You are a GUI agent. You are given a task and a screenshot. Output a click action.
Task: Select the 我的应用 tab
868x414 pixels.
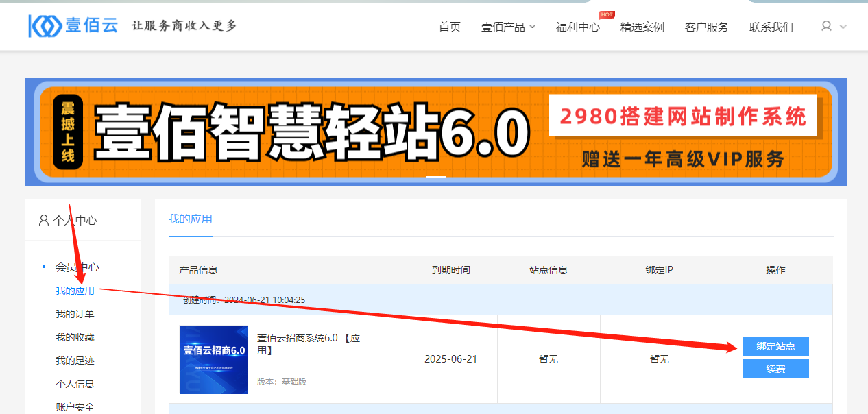coord(191,219)
